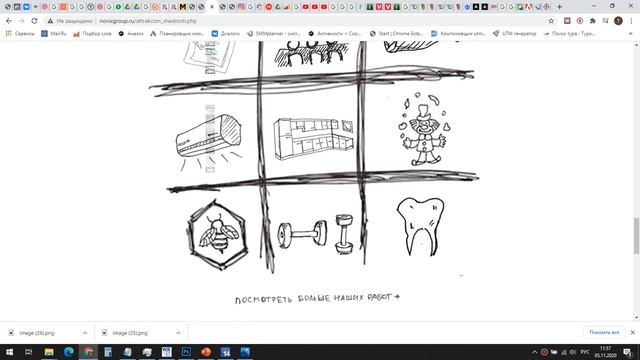Open a new tab with the plus button
The image size is (640, 360).
[560, 7]
